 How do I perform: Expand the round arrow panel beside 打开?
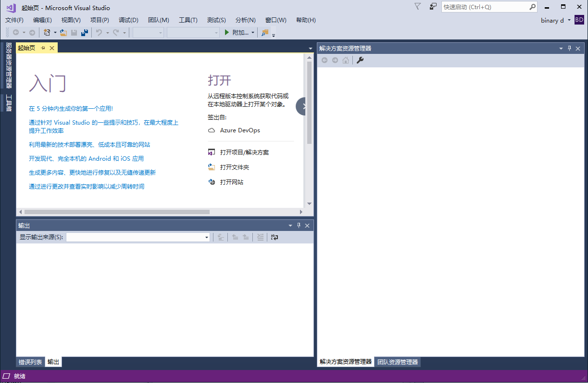(301, 106)
